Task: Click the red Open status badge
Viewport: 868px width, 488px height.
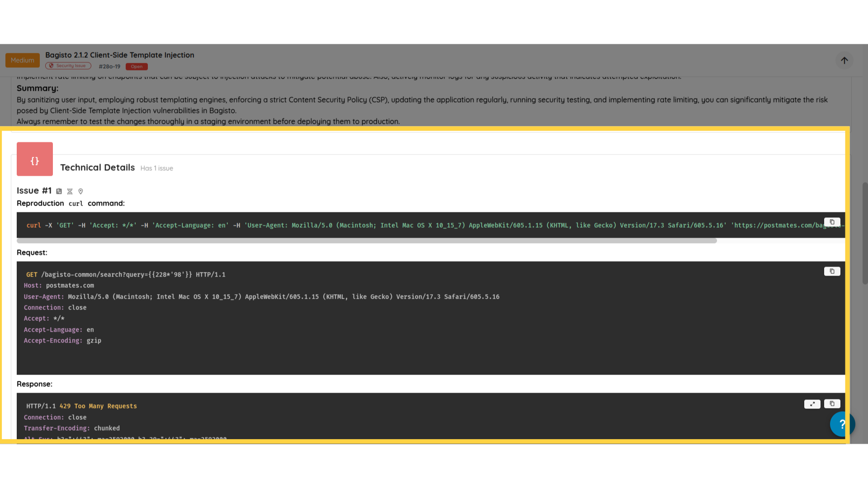Action: click(137, 66)
